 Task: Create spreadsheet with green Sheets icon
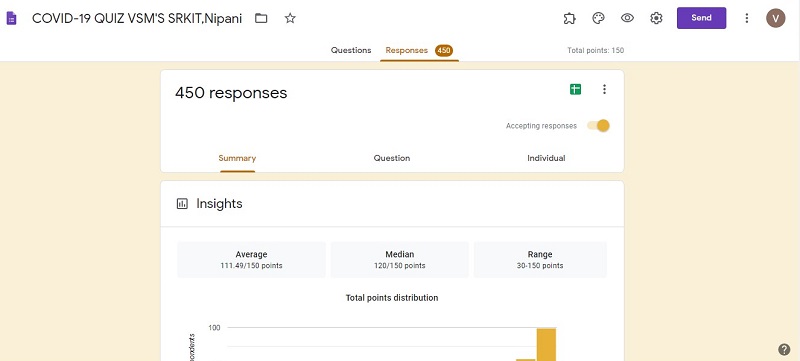[x=576, y=89]
